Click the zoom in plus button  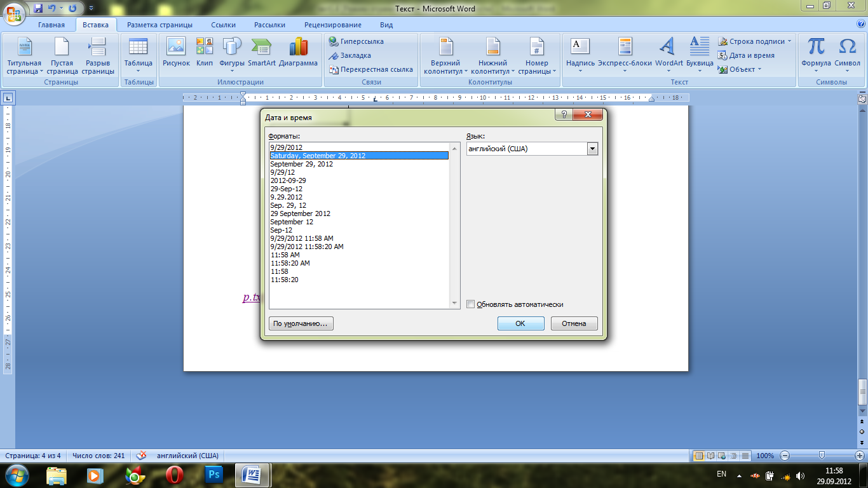pos(858,456)
